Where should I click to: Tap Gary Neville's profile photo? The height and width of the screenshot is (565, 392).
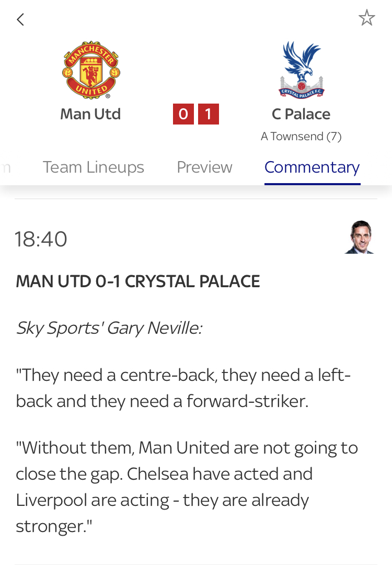tap(360, 237)
